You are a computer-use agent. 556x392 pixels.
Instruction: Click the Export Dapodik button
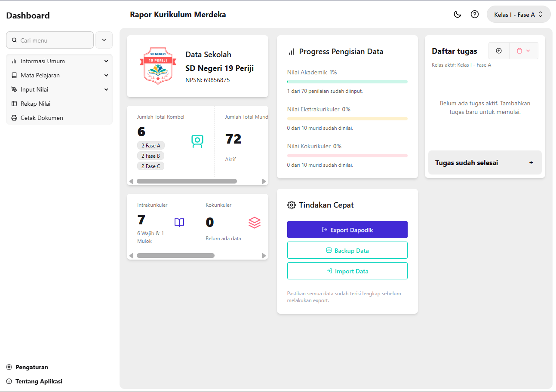347,230
